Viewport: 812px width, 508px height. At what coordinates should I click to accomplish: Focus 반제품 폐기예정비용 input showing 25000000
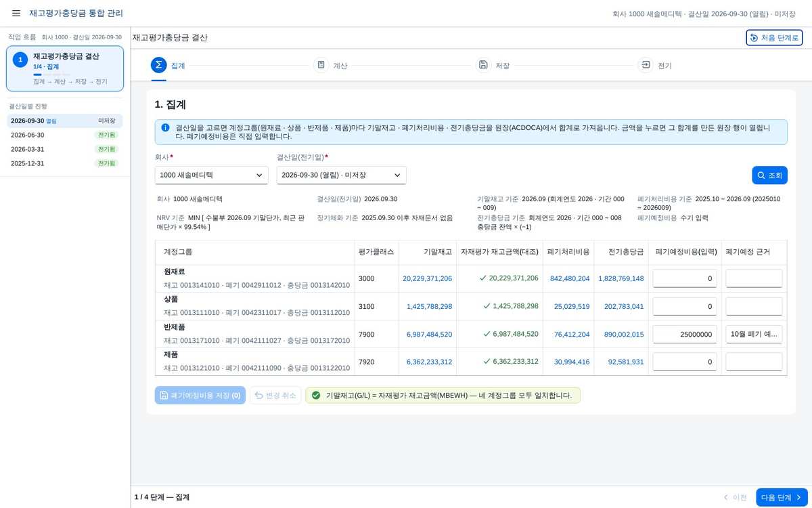tap(685, 334)
